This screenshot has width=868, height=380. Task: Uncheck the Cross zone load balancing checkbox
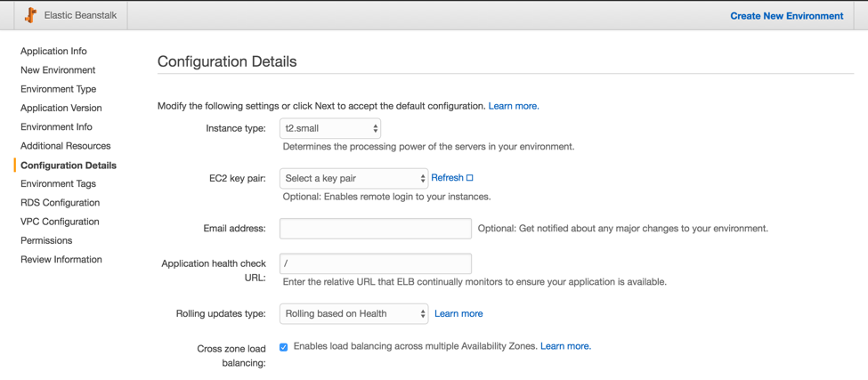[283, 347]
